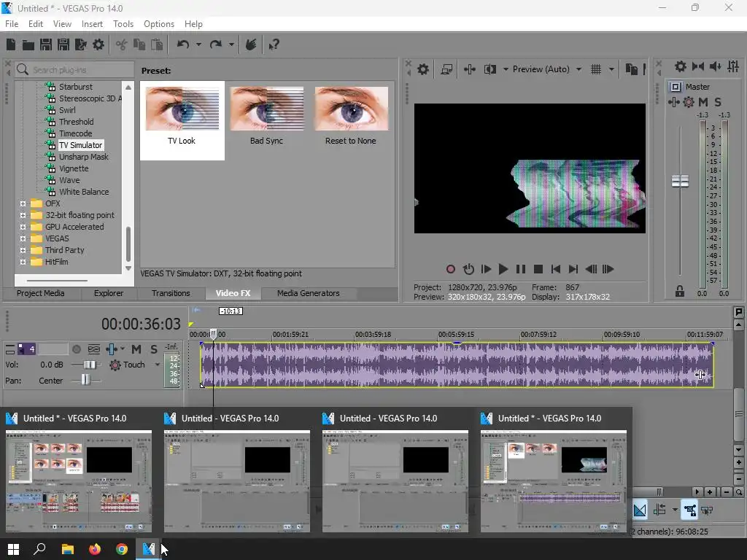Open the Insert menu

[x=92, y=24]
